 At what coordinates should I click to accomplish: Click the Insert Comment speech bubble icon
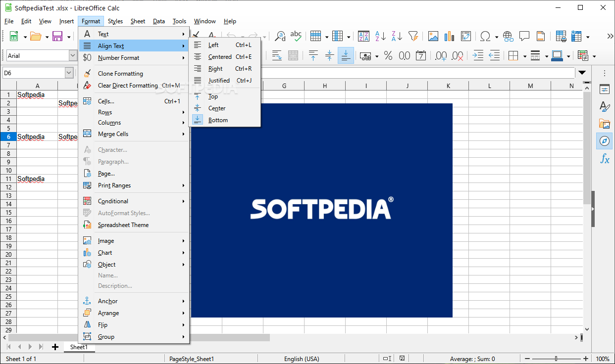(524, 36)
